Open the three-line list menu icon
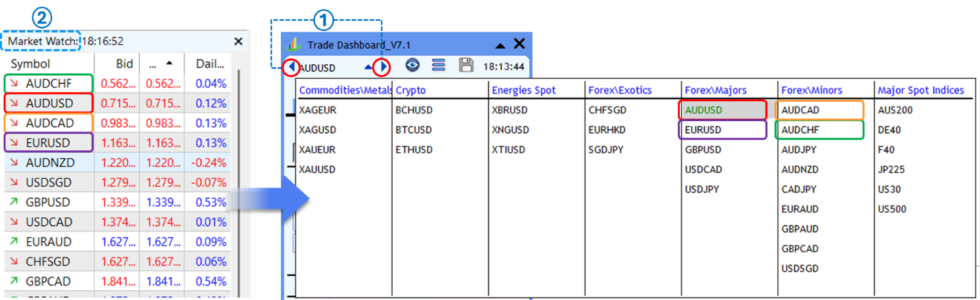The height and width of the screenshot is (300, 980). point(439,65)
